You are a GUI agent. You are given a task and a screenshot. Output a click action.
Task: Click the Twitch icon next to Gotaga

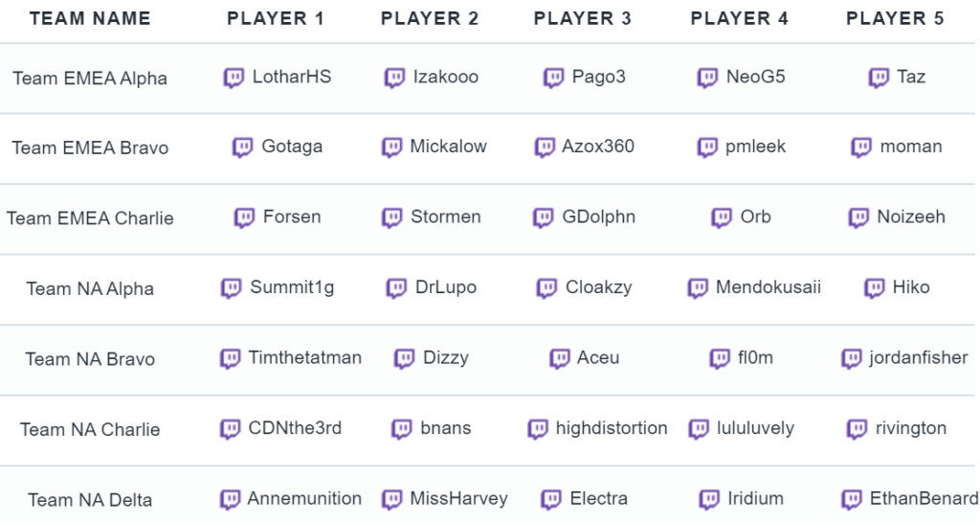242,148
